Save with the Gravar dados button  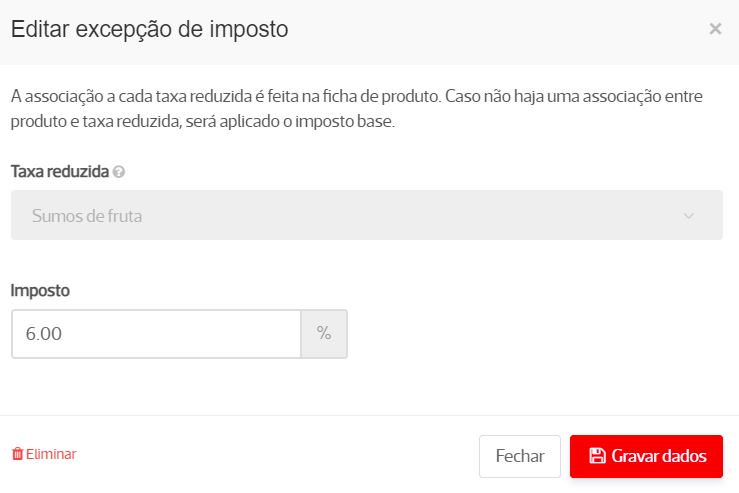646,456
